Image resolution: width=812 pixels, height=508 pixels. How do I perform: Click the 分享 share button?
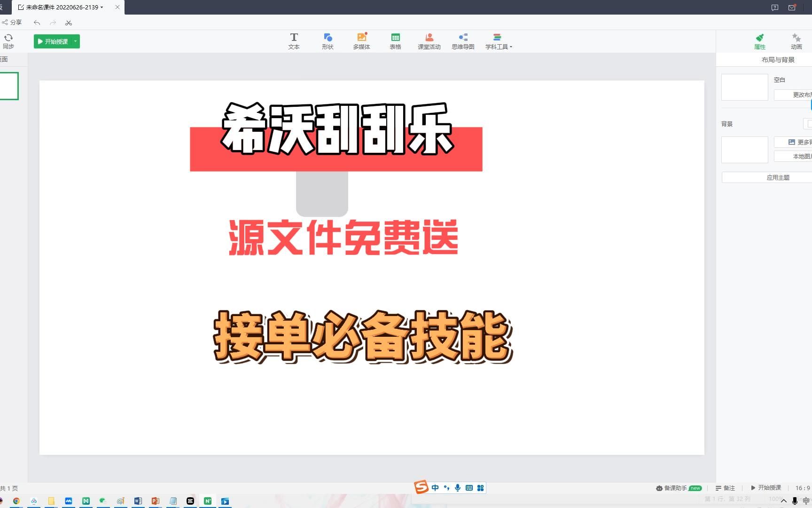(x=12, y=22)
